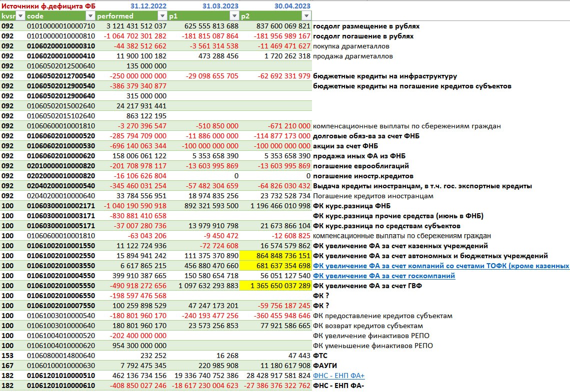Select the value 3 121 431 512 037

pos(136,26)
